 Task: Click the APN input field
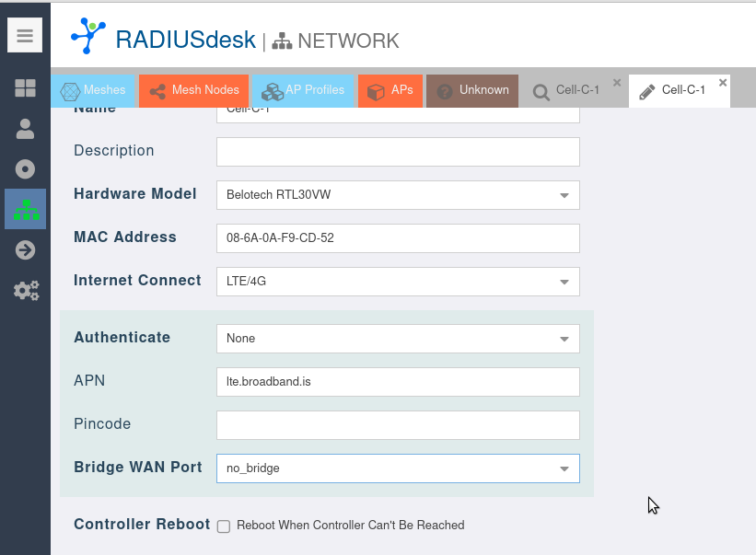(x=398, y=381)
